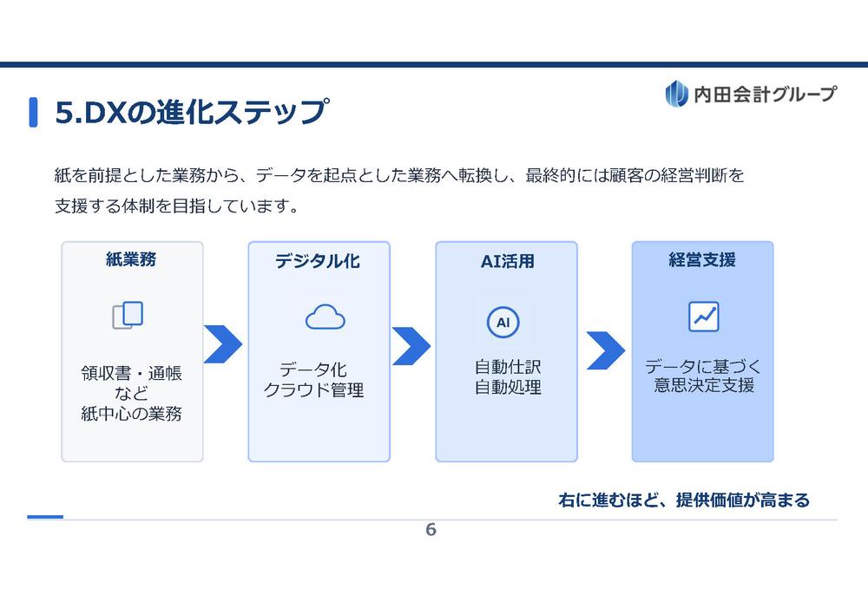Screen dimensions: 868x608
Task: Click the text クラウド管理
Action: click(x=313, y=389)
